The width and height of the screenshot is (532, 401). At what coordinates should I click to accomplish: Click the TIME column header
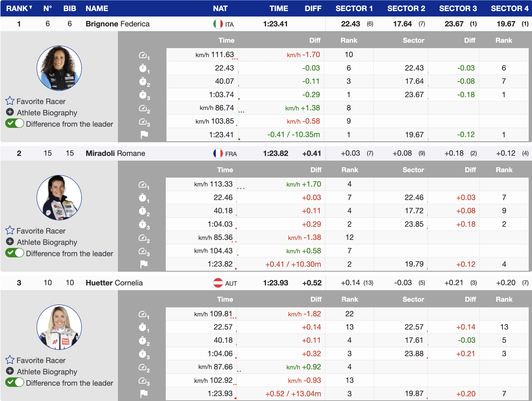click(278, 8)
